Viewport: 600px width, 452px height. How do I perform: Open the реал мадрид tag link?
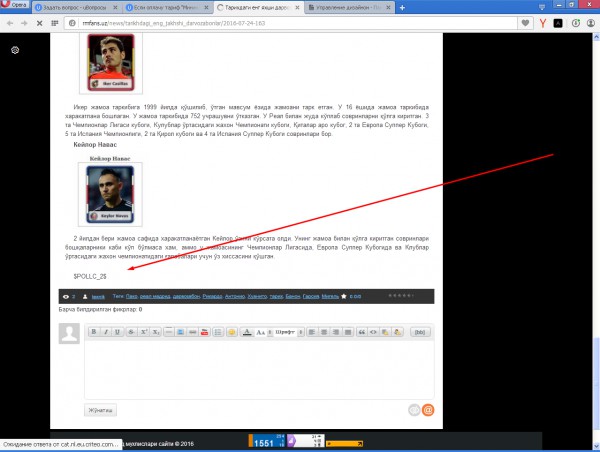click(x=155, y=296)
